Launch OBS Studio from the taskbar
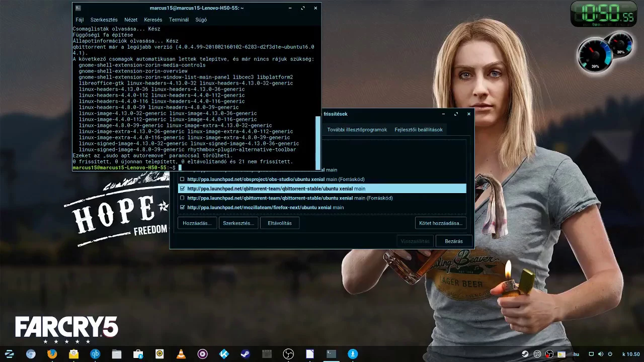 click(288, 354)
